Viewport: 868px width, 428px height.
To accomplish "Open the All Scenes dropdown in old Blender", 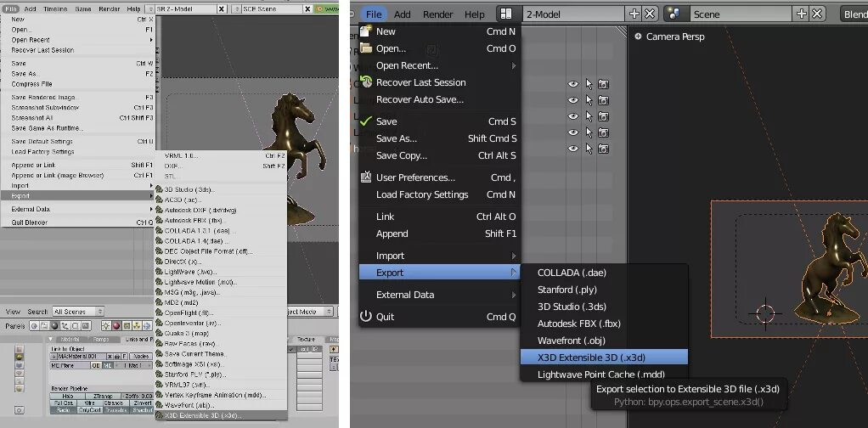I will pyautogui.click(x=78, y=311).
